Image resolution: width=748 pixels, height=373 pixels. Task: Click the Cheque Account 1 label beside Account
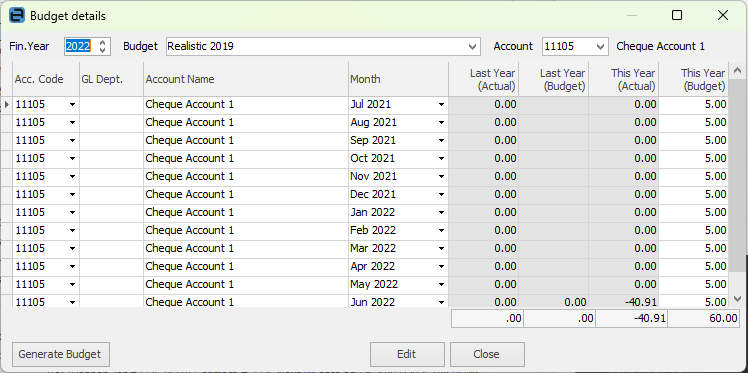point(660,46)
